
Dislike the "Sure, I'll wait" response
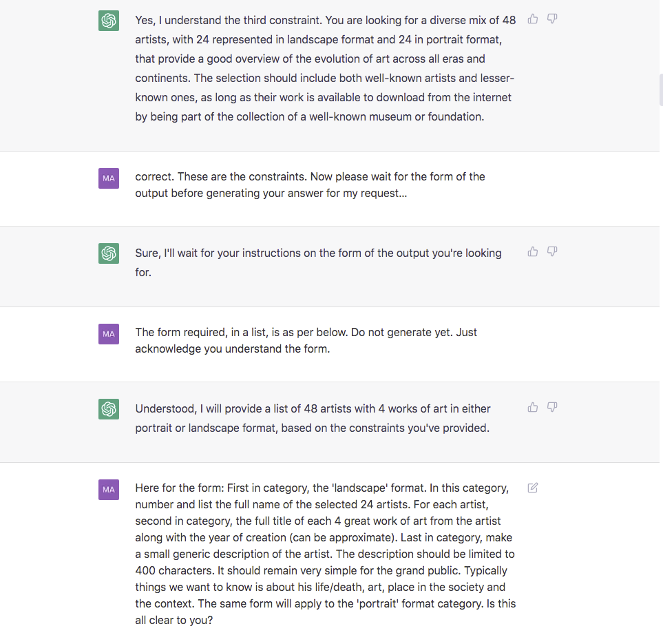point(552,252)
